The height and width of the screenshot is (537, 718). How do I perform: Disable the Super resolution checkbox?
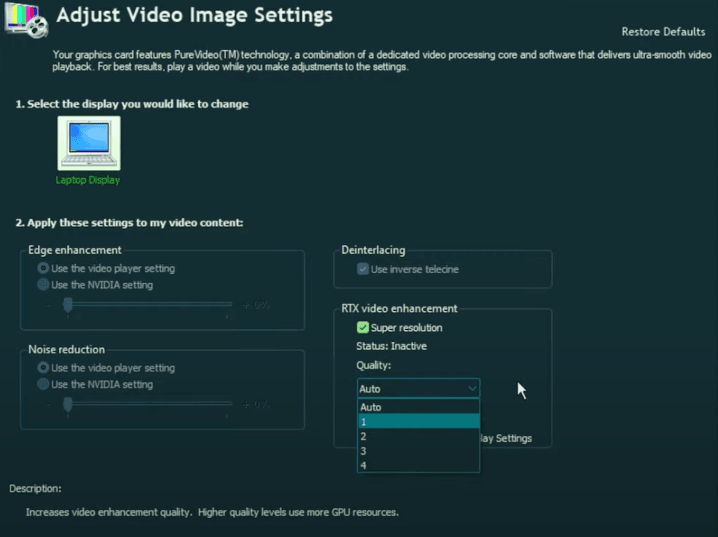click(x=363, y=327)
